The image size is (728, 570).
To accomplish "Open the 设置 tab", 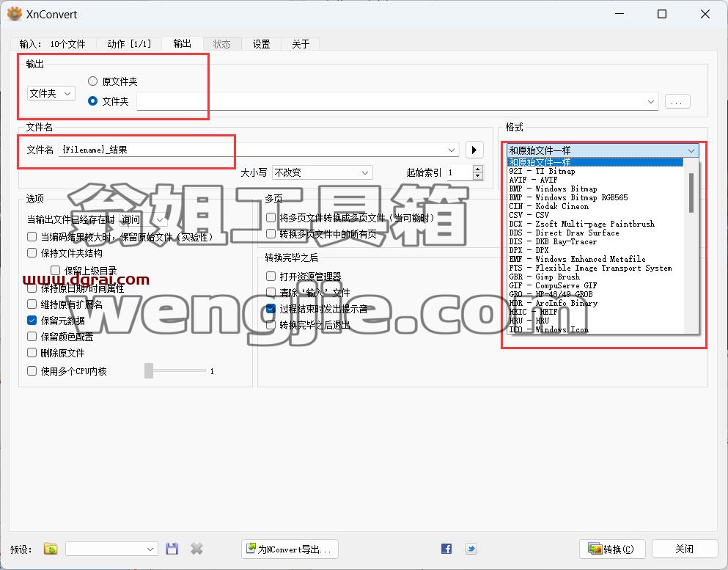I will click(x=262, y=44).
